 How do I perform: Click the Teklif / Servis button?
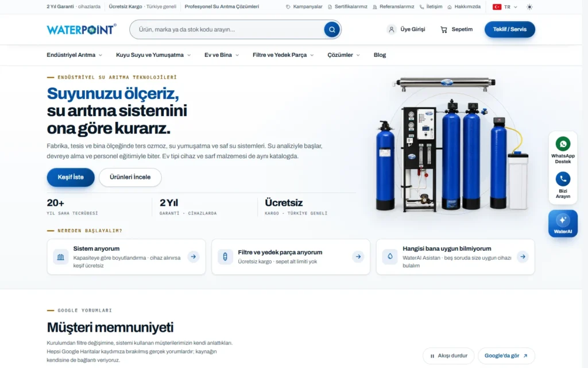click(x=510, y=29)
